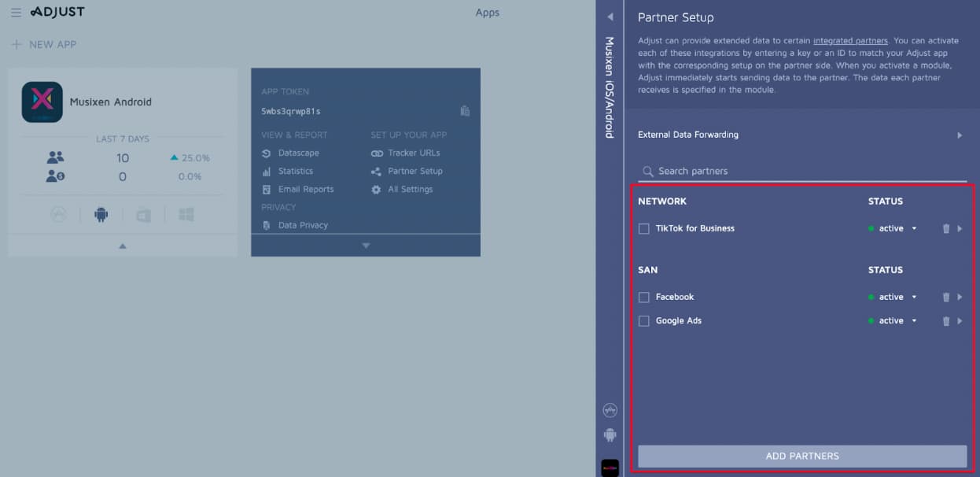
Task: Click the app token 5wbs3qrwp81s
Action: tap(291, 111)
